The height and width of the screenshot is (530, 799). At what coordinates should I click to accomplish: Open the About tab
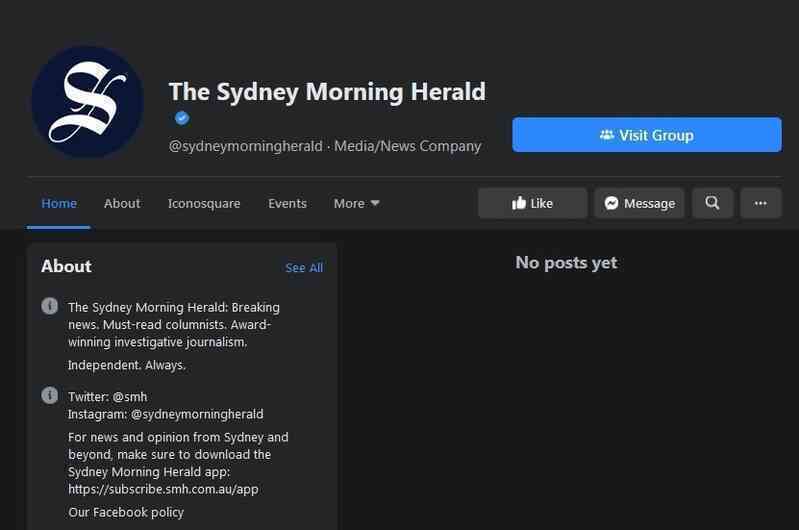pyautogui.click(x=122, y=203)
